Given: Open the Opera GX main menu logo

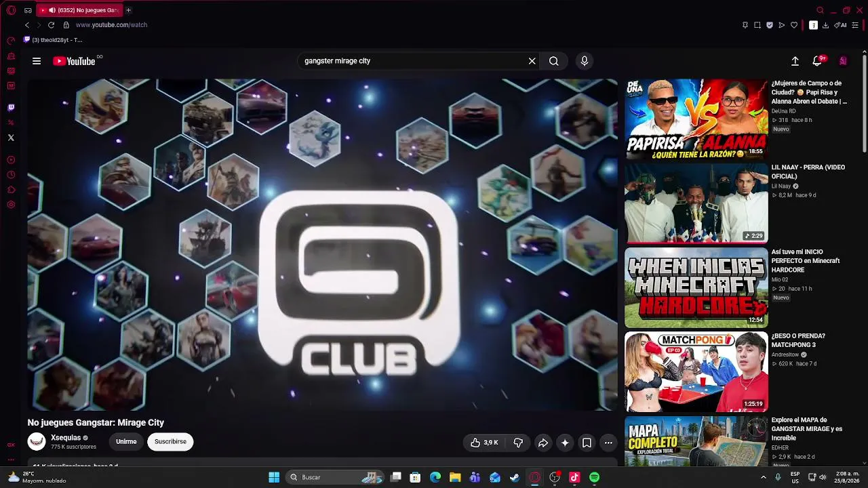Looking at the screenshot, I should [11, 10].
